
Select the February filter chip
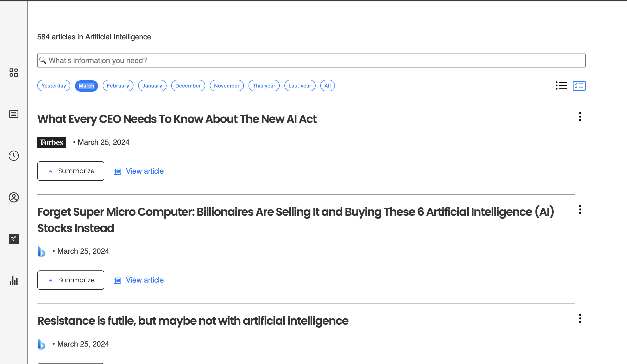118,86
